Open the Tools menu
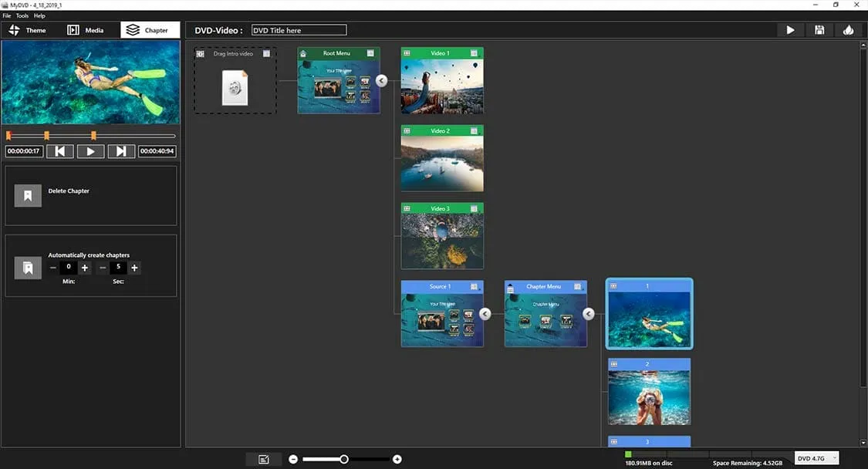This screenshot has height=469, width=868. [22, 15]
